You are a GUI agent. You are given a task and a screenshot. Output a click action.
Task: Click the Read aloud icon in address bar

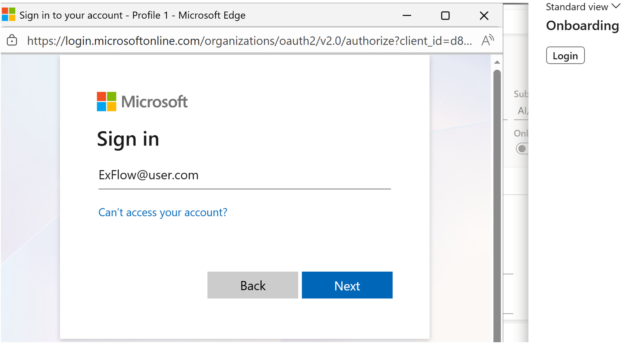(488, 40)
